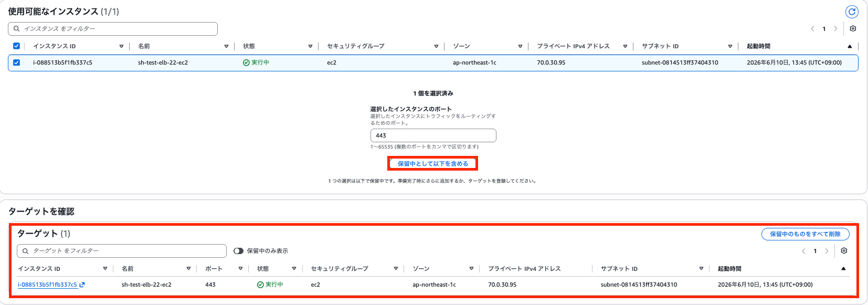Click sh-test-elb-22-ec2 in targets table row
The height and width of the screenshot is (305, 868).
click(146, 285)
